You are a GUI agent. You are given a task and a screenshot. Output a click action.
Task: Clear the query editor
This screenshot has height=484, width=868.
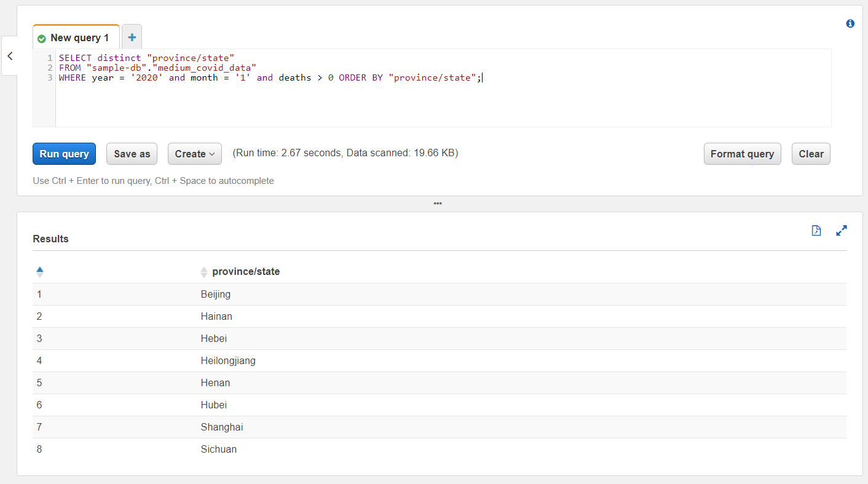[811, 154]
